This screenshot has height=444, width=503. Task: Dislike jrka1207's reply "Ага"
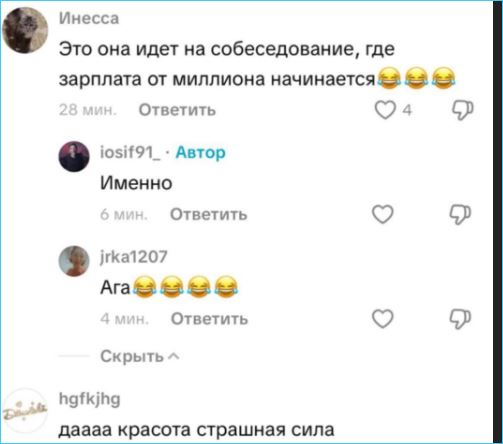point(460,319)
